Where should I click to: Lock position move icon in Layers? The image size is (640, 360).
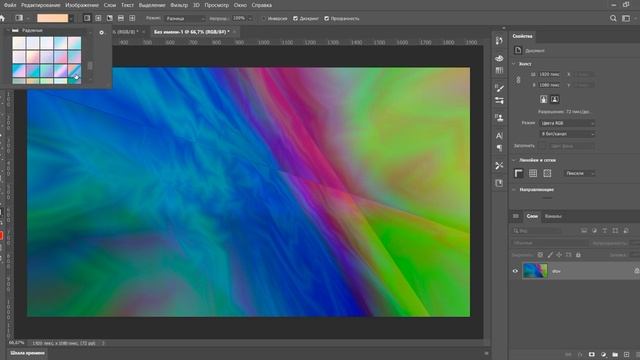tap(559, 255)
